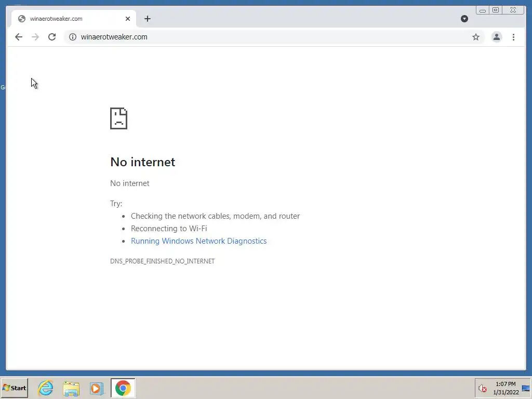Open a new tab with the plus button
Viewport: 532px width, 399px height.
[x=147, y=19]
